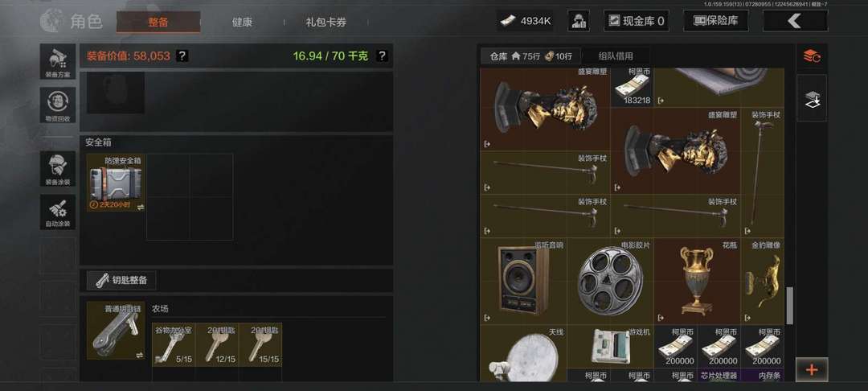Switch to the 健康 tab
The image size is (868, 391).
pyautogui.click(x=242, y=23)
